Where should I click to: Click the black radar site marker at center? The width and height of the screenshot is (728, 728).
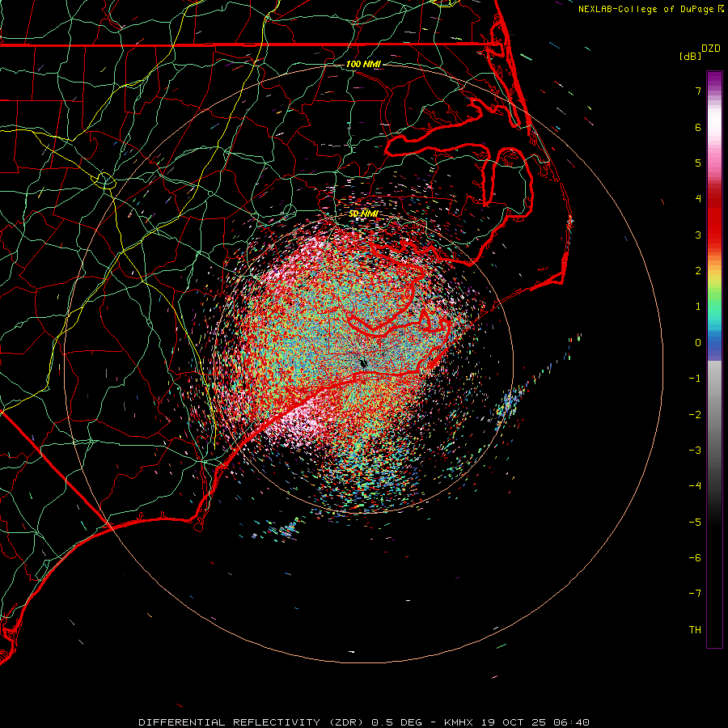(x=363, y=363)
